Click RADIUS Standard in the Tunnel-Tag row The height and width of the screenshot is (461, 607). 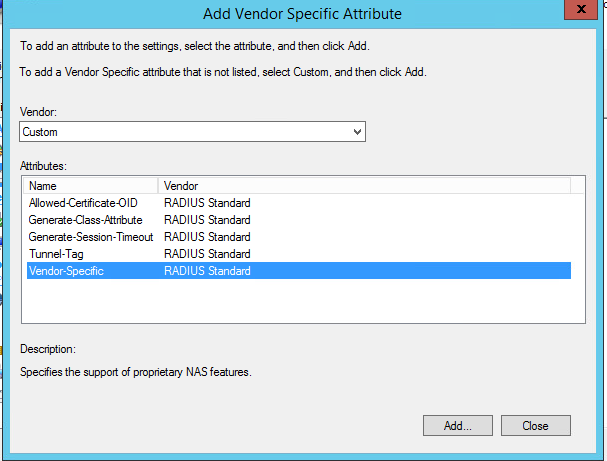207,254
